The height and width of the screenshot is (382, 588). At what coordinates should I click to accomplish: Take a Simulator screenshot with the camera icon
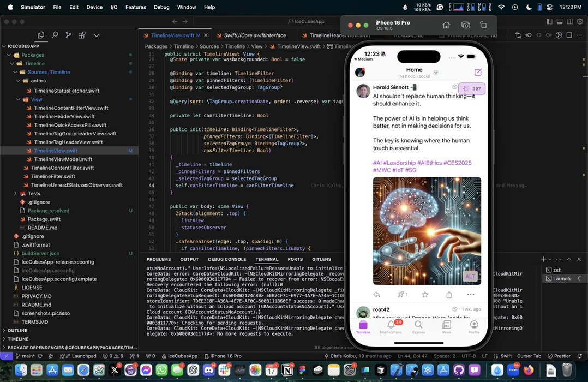coord(465,25)
